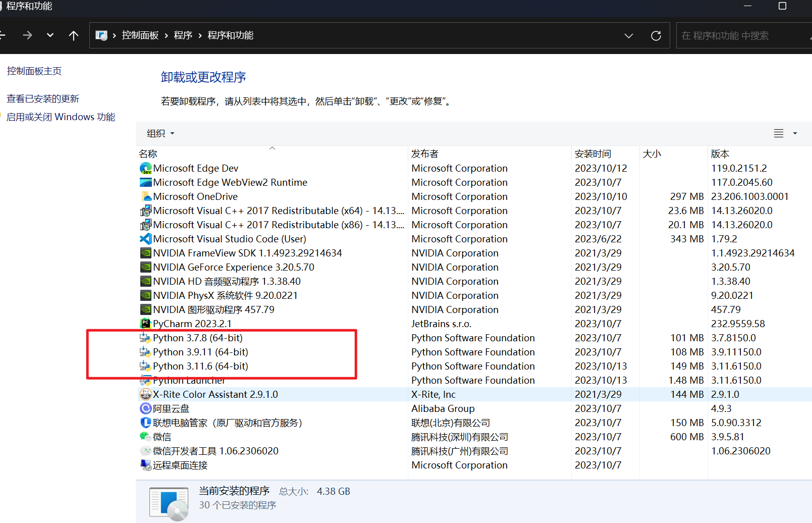Click the 阿里云盘 icon

(x=146, y=408)
